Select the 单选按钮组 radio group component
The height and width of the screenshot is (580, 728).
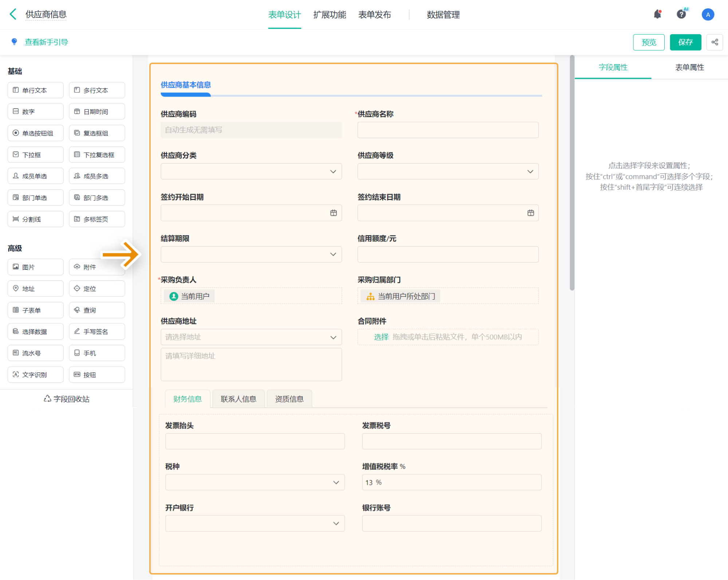click(x=36, y=133)
